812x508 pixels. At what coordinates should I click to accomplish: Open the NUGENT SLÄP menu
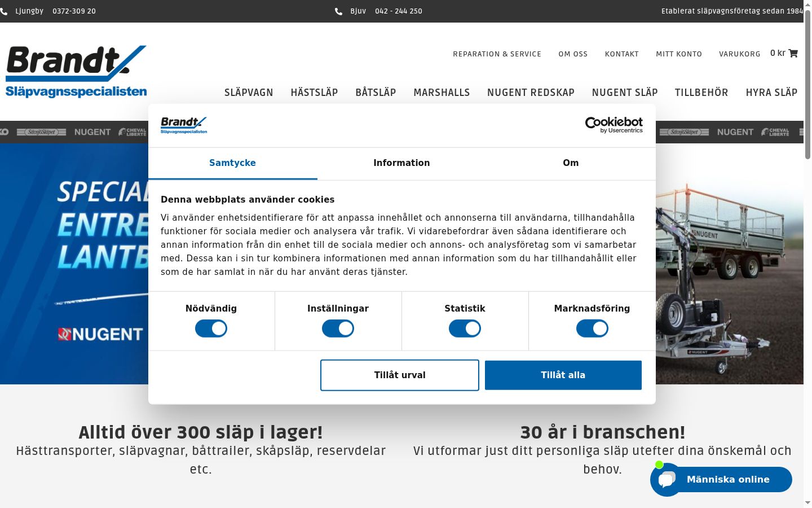(x=625, y=93)
